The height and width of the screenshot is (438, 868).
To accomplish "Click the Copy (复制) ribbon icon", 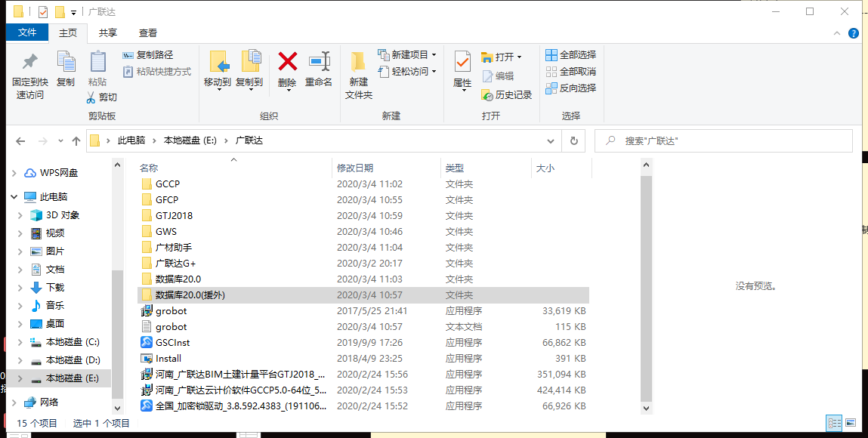I will coord(65,63).
